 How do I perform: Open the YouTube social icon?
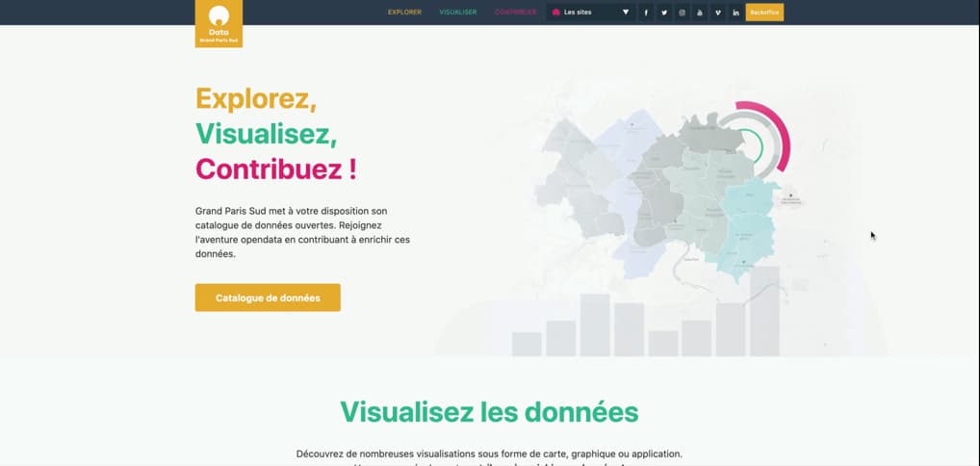(700, 13)
